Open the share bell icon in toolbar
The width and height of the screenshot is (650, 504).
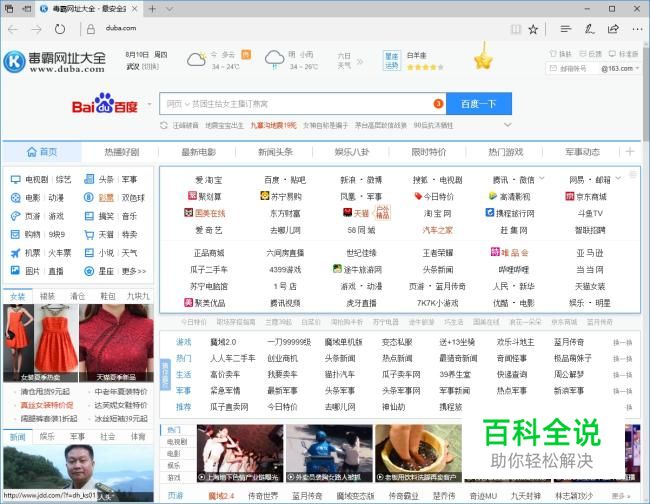click(x=612, y=29)
